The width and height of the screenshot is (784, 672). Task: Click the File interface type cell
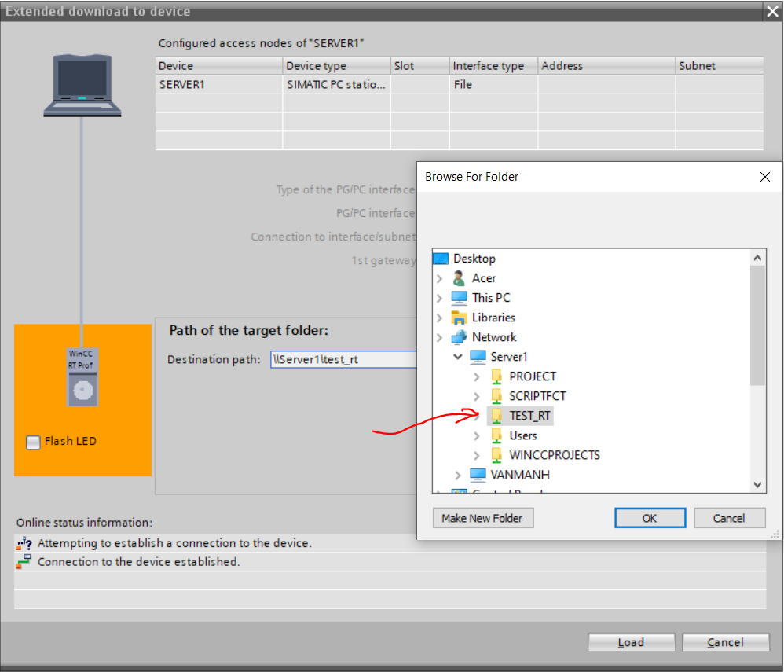point(493,85)
